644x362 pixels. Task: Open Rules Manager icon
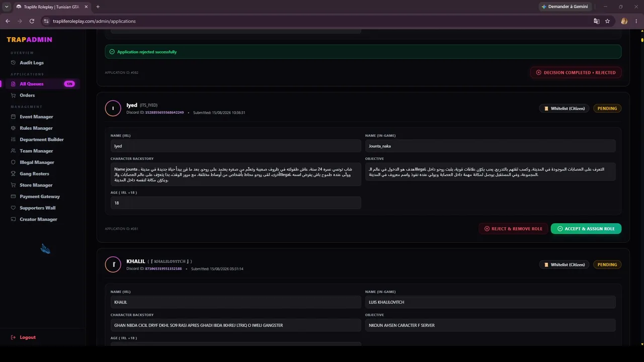(14, 128)
